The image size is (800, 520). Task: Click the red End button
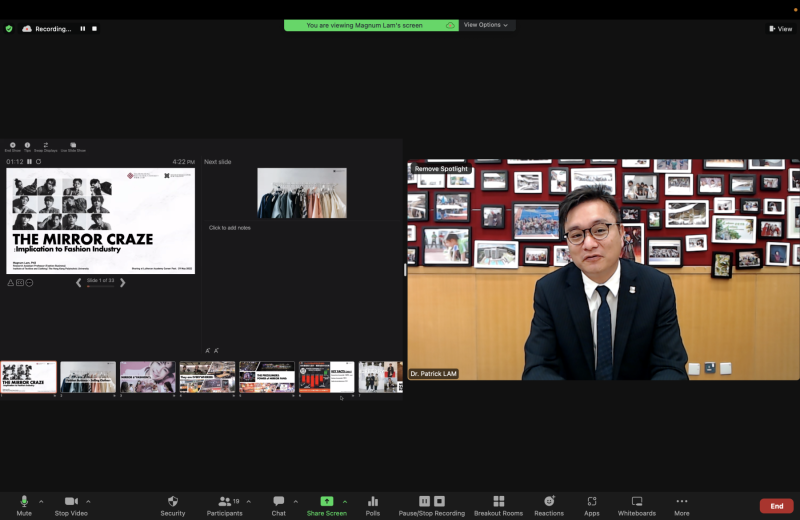point(777,506)
